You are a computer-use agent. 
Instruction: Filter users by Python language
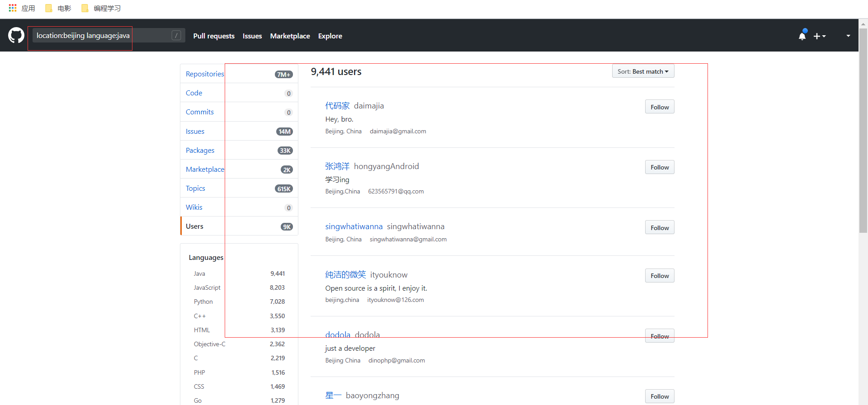(x=239, y=302)
